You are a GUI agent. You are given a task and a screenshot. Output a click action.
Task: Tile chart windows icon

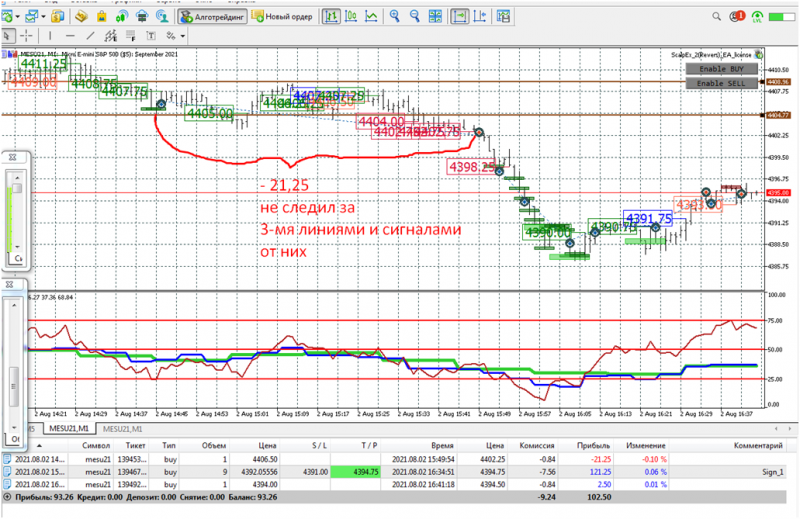tap(435, 17)
